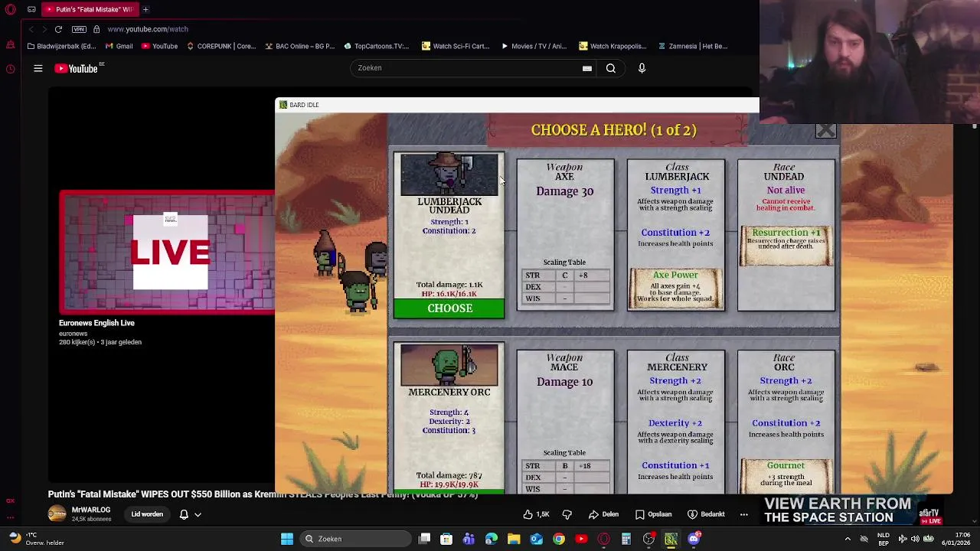Open Microsoft Teams from taskbar

(x=469, y=539)
